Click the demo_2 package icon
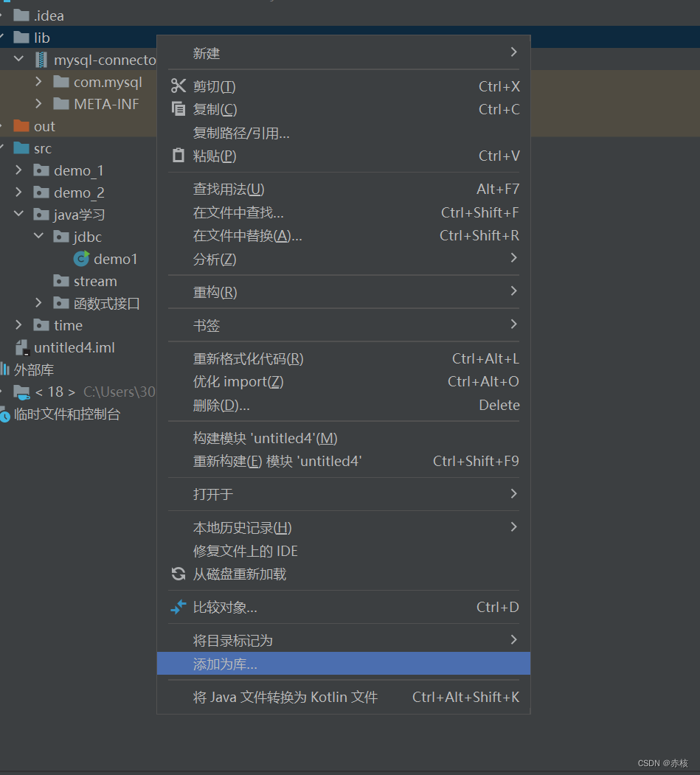This screenshot has width=700, height=775. (x=41, y=192)
